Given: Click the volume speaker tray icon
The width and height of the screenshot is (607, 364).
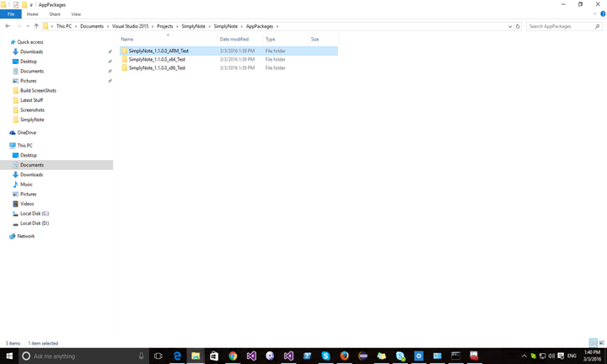Looking at the screenshot, I should click(551, 356).
